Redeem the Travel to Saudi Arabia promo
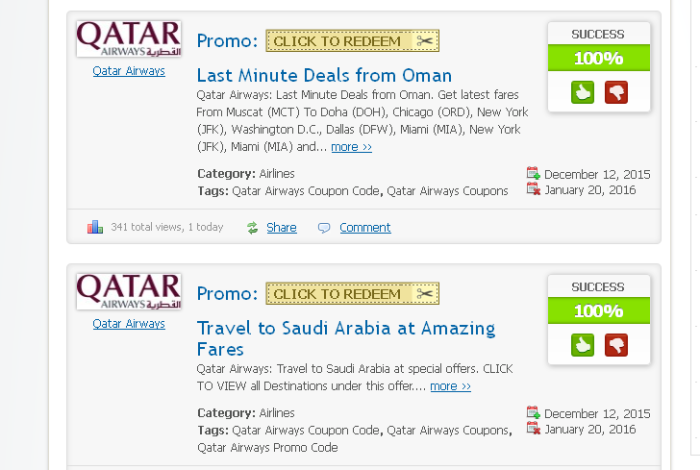This screenshot has width=700, height=470. tap(352, 293)
